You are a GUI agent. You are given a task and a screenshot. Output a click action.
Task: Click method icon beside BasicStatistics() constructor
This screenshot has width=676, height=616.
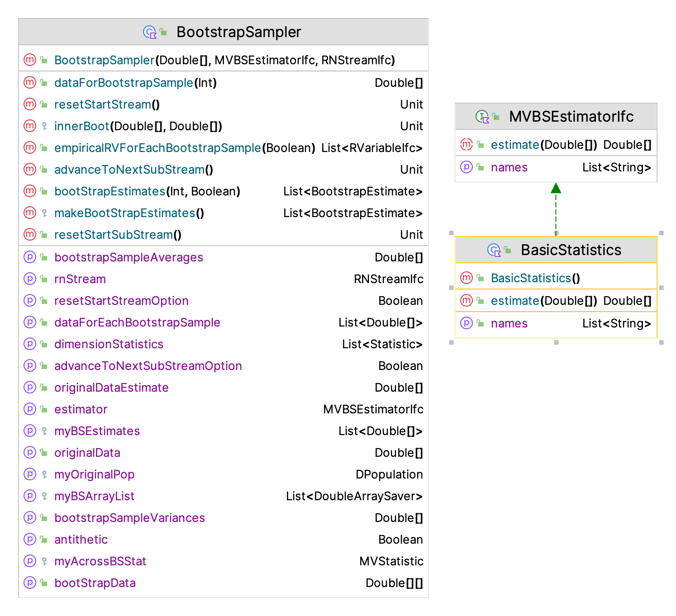[x=467, y=278]
